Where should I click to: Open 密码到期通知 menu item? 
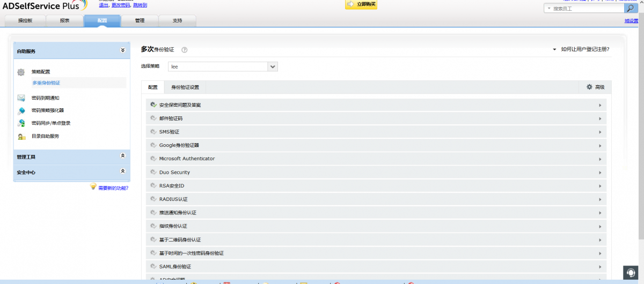(x=45, y=98)
